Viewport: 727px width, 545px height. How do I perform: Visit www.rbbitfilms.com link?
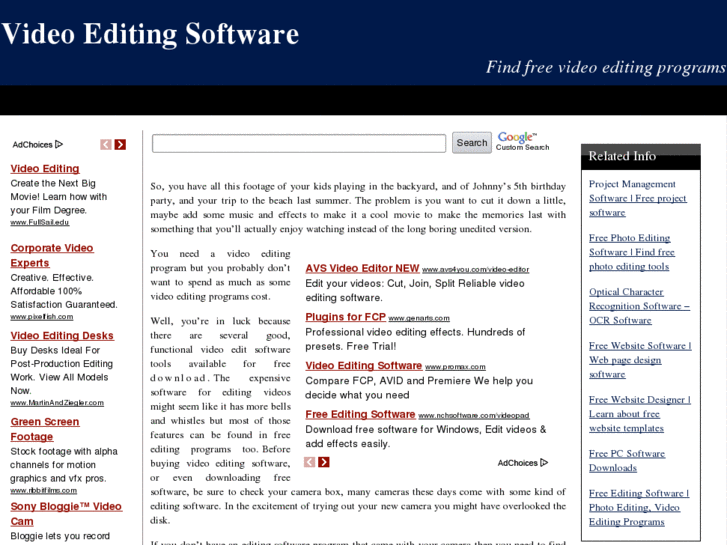(44, 490)
